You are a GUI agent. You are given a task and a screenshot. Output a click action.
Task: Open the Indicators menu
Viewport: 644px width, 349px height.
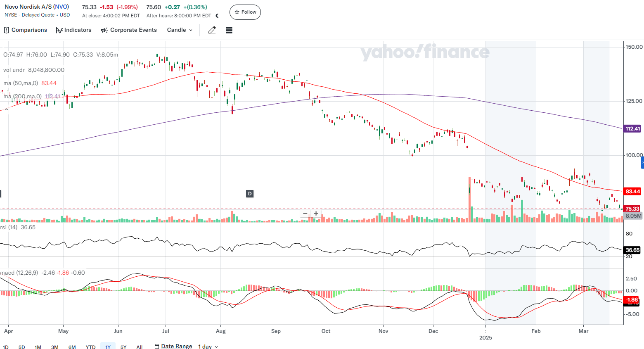point(73,30)
